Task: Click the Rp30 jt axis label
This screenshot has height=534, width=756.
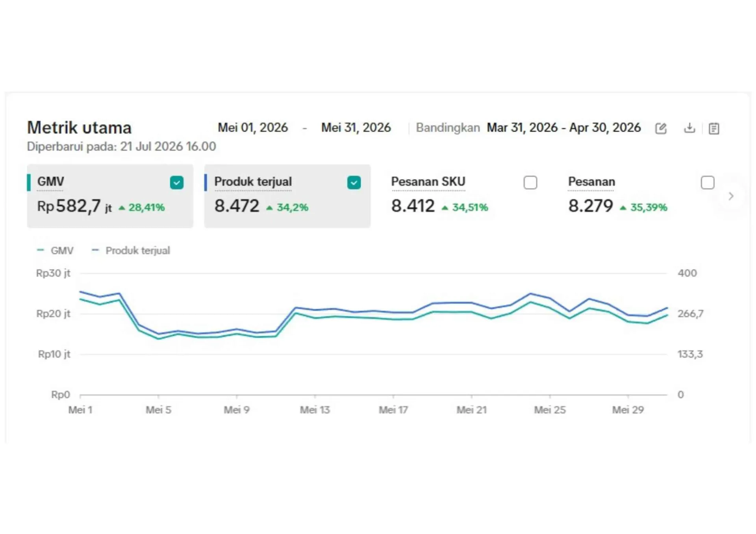Action: (x=53, y=273)
